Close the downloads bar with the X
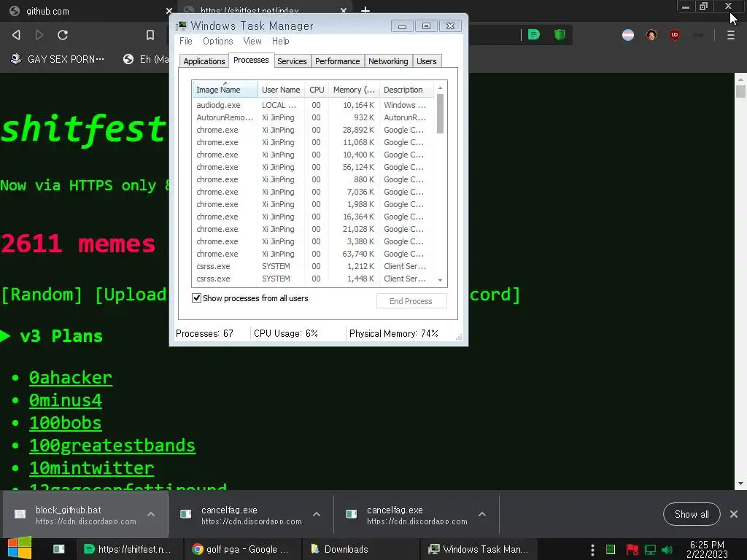The height and width of the screenshot is (560, 747). point(734,514)
